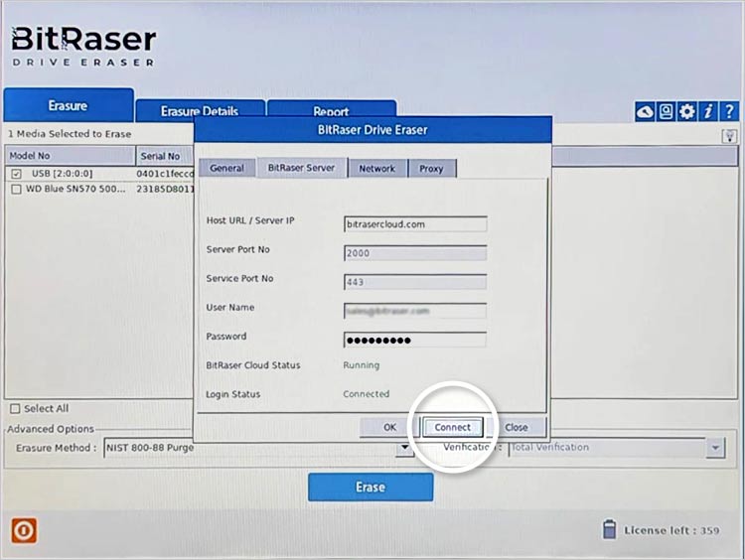Expand the Erasure Method dropdown arrow
Image resolution: width=745 pixels, height=560 pixels.
(x=404, y=448)
